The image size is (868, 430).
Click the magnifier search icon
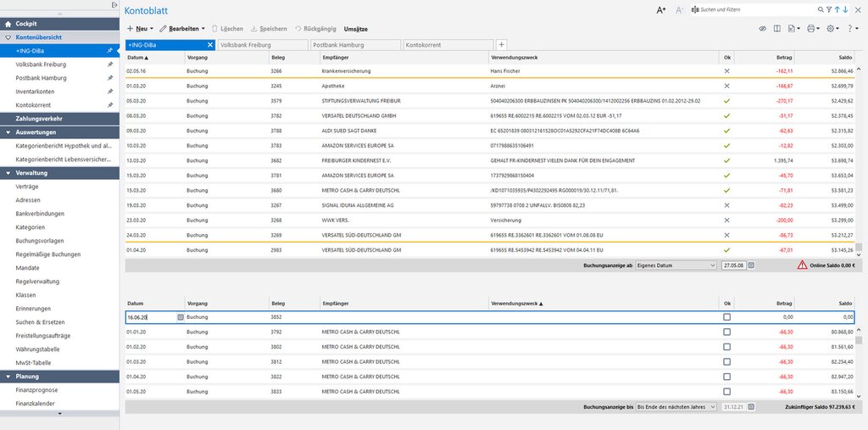pos(820,9)
